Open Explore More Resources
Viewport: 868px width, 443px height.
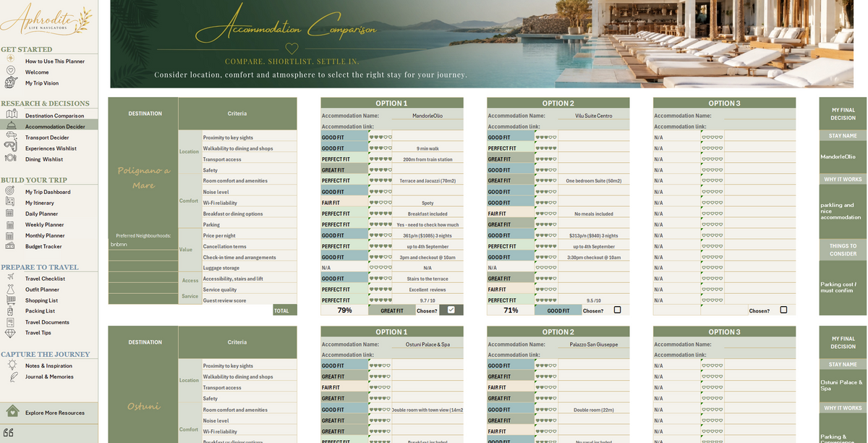click(55, 413)
